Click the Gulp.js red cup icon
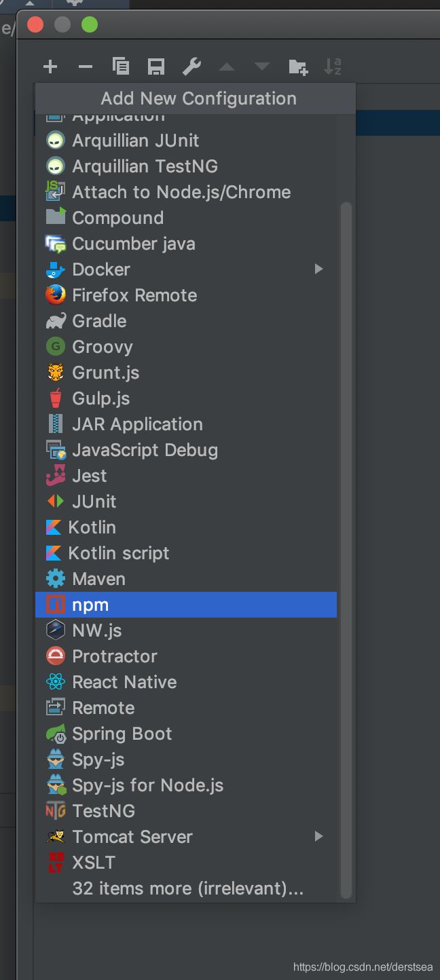The width and height of the screenshot is (440, 980). pyautogui.click(x=55, y=398)
